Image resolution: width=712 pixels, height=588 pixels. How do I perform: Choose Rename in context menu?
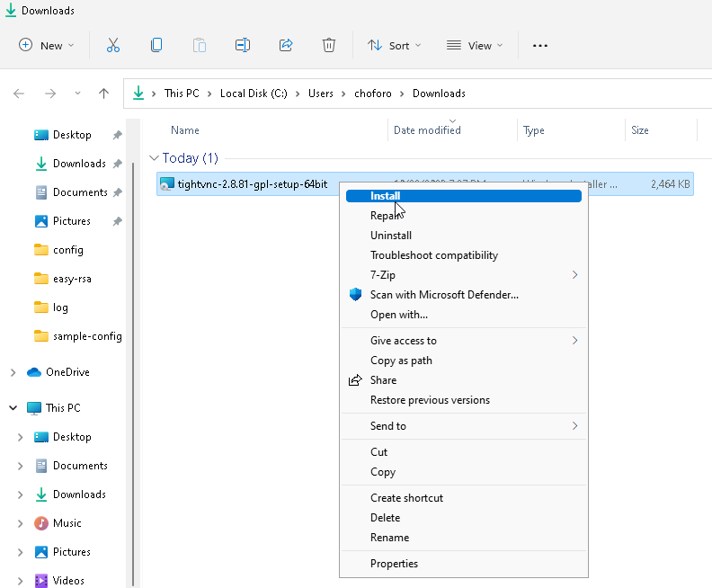[x=464, y=538]
